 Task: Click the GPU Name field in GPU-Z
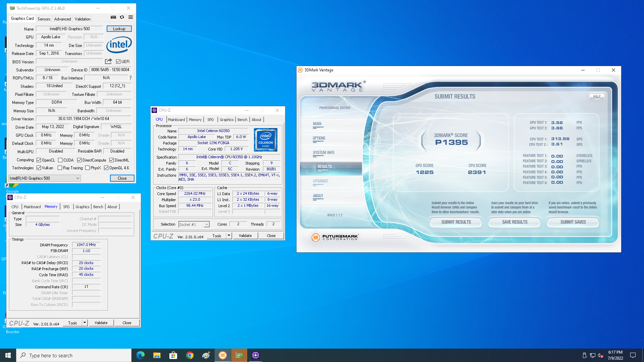point(69,29)
